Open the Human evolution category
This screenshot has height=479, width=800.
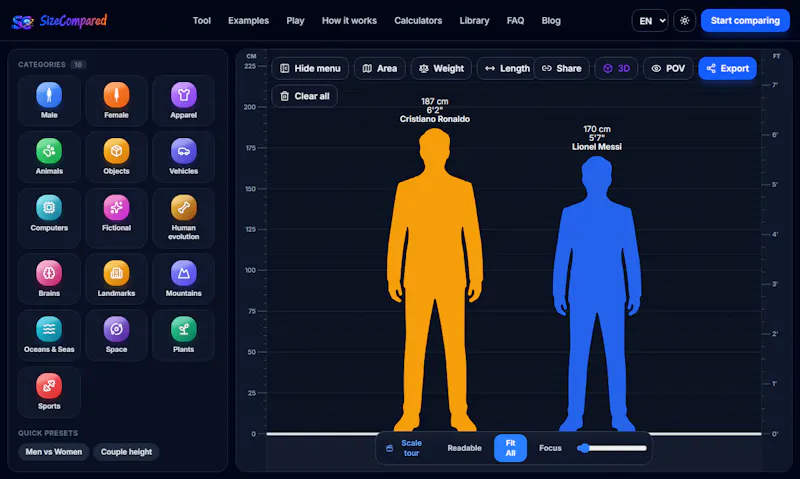click(x=184, y=218)
